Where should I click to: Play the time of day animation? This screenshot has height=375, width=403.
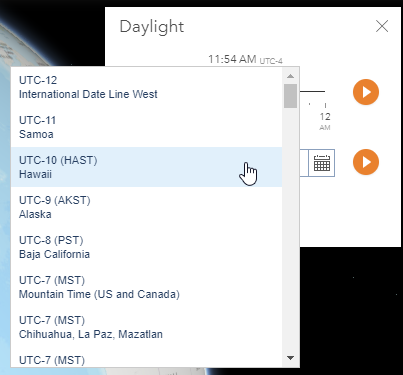click(x=366, y=92)
